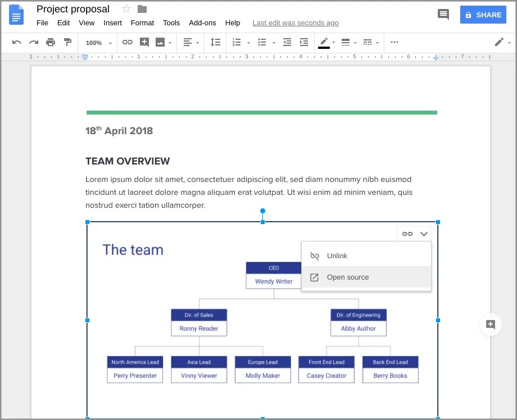Toggle the bulleted list
The width and height of the screenshot is (517, 420).
point(262,42)
